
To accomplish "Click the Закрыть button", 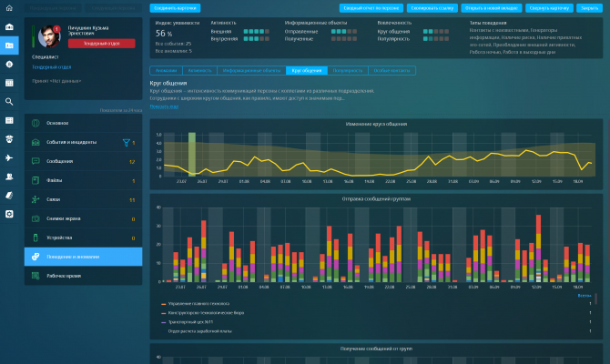I will coord(589,8).
